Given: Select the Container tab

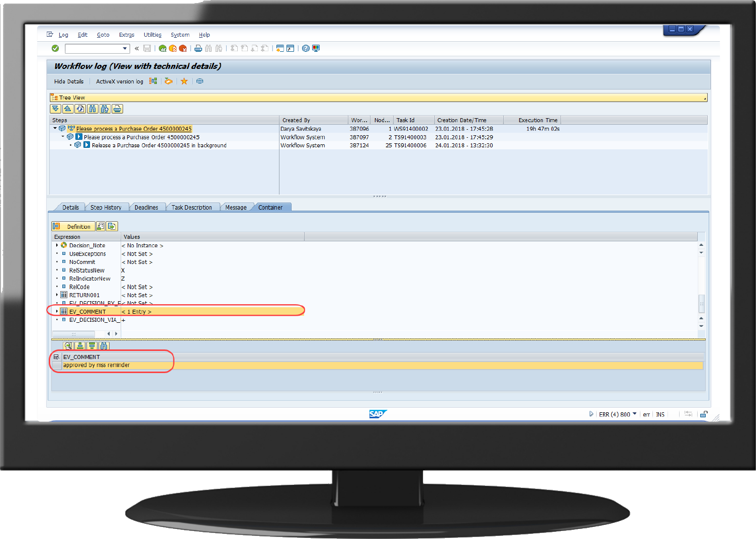Looking at the screenshot, I should 270,207.
